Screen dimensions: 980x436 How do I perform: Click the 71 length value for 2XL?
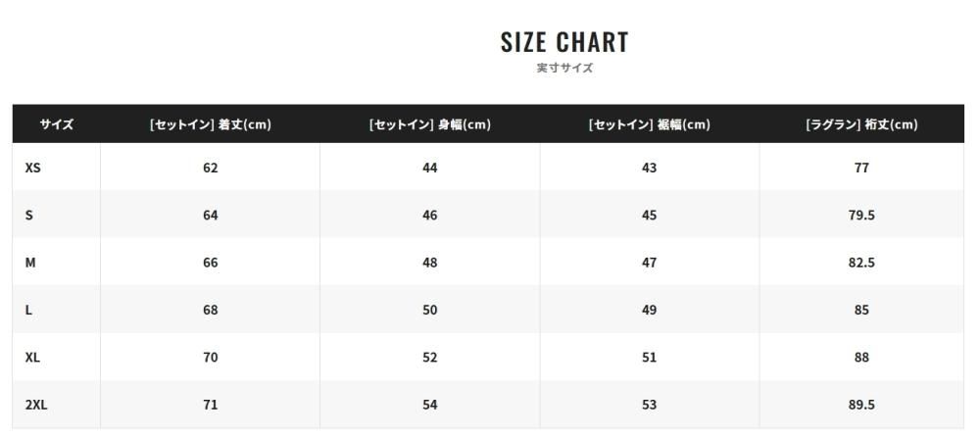pyautogui.click(x=211, y=405)
